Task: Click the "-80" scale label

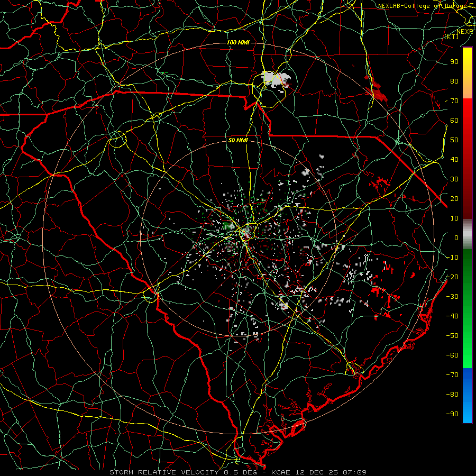Action: (x=452, y=395)
